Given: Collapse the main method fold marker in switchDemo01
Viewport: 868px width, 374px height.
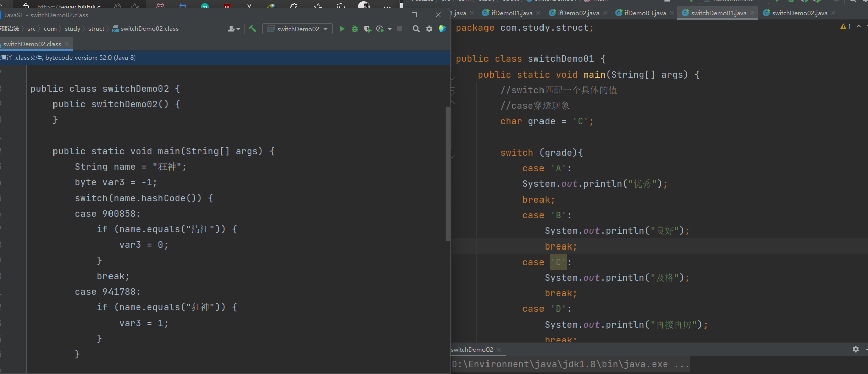Looking at the screenshot, I should tap(452, 75).
